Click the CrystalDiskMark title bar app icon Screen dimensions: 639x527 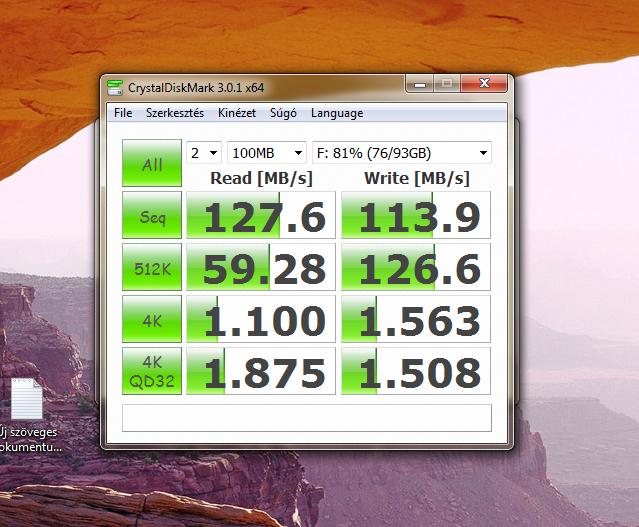click(x=115, y=87)
